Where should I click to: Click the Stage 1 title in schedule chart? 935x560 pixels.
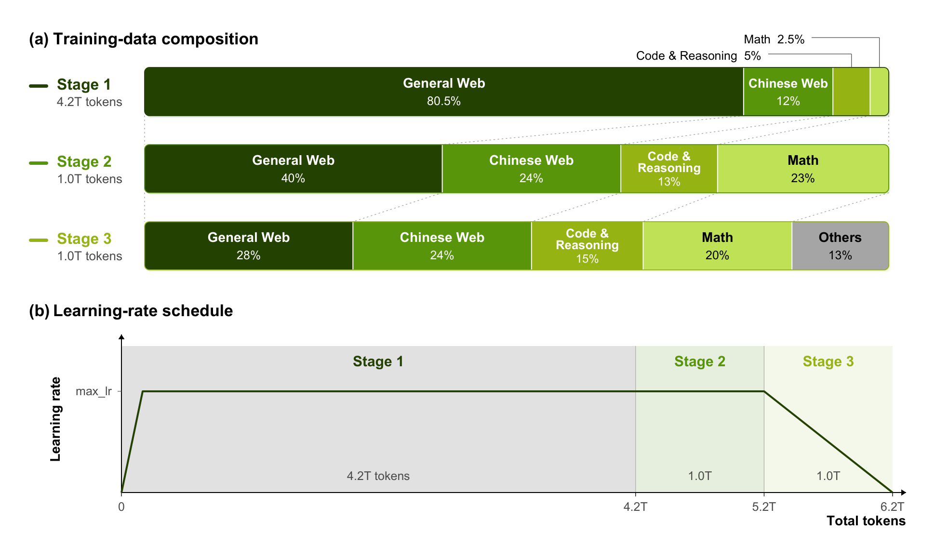[378, 361]
